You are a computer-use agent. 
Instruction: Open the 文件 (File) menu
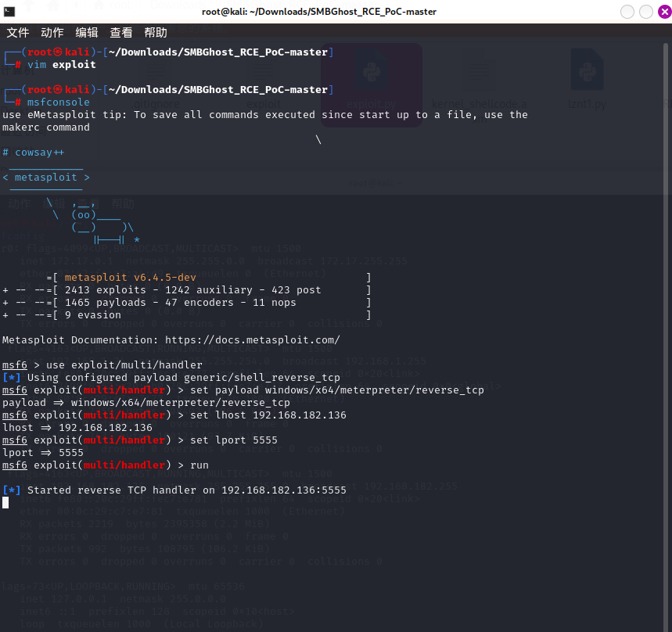pos(17,33)
